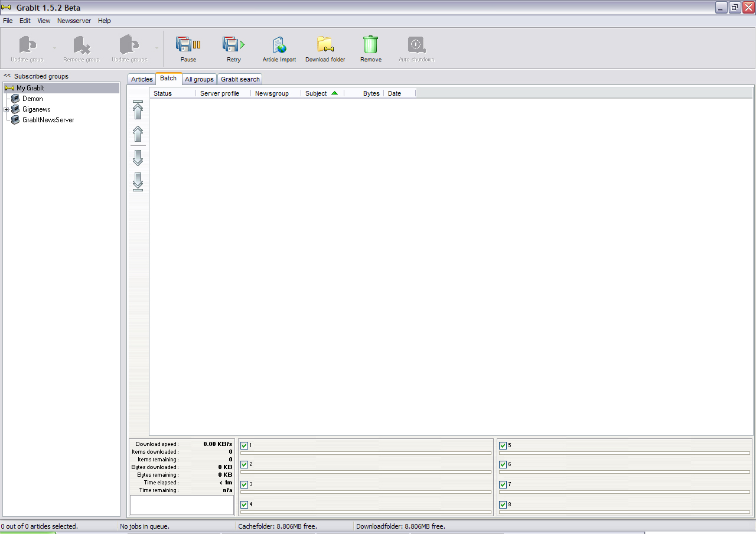Click the GrabItNewsServer server icon
This screenshot has height=534, width=756.
15,120
